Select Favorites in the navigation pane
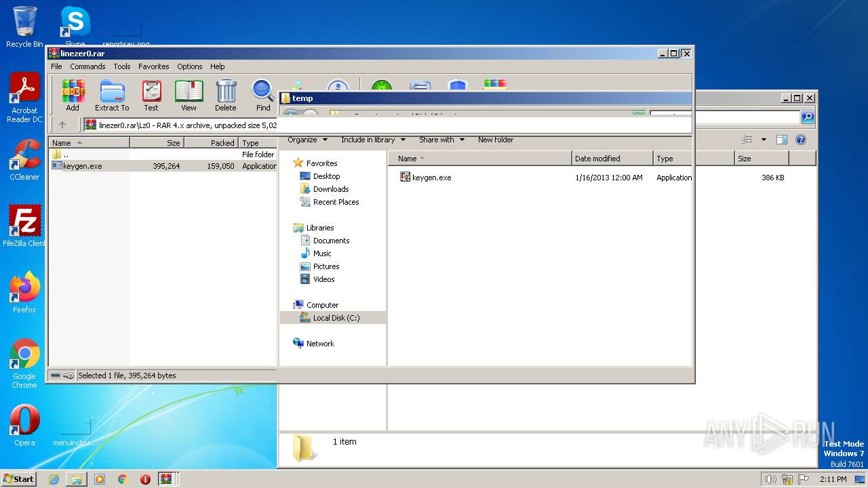This screenshot has height=488, width=868. pos(315,163)
